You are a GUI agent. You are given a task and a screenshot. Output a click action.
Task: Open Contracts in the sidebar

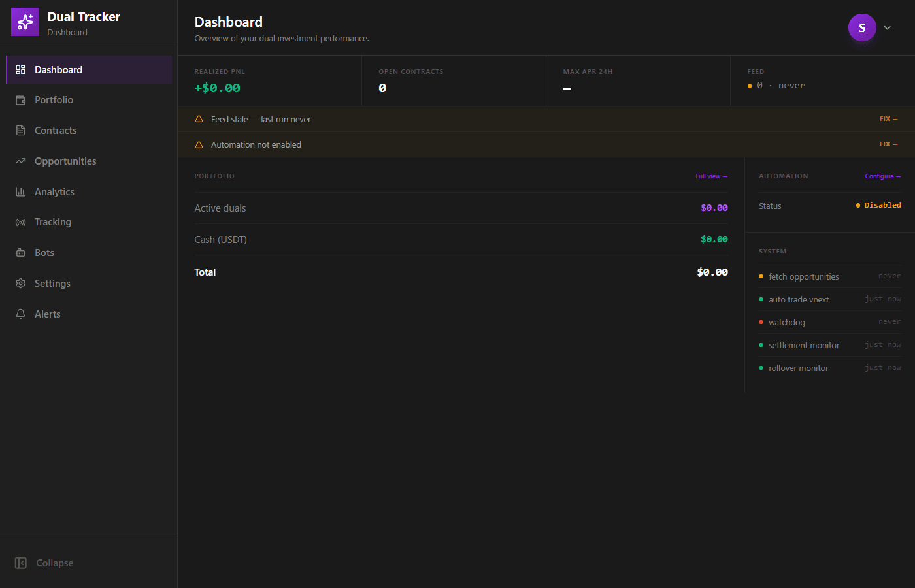[x=89, y=131]
